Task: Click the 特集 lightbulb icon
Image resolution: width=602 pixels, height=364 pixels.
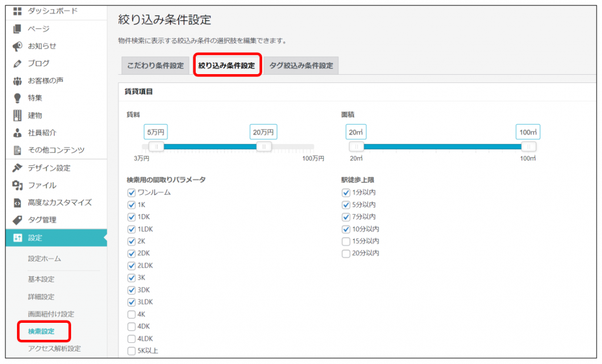Action: pyautogui.click(x=18, y=98)
